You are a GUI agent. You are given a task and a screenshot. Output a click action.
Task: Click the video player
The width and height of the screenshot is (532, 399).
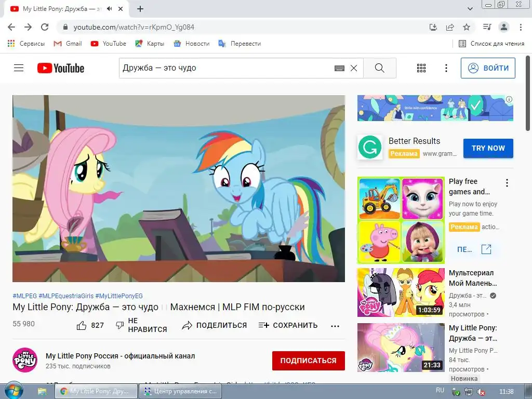click(x=179, y=188)
